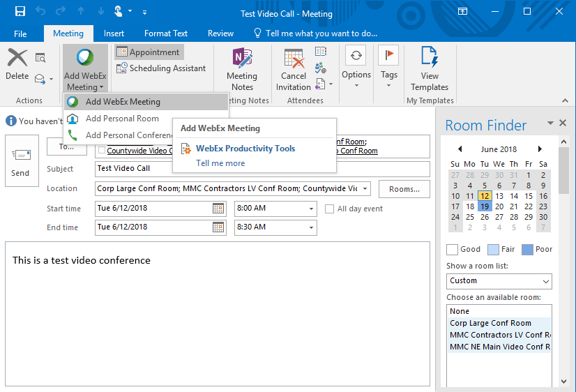The height and width of the screenshot is (392, 576).
Task: Collapse the ribbon with the chevron
Action: click(x=565, y=100)
